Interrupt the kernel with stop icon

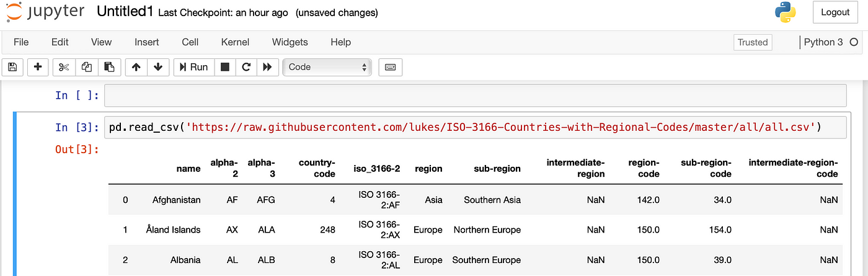(225, 67)
